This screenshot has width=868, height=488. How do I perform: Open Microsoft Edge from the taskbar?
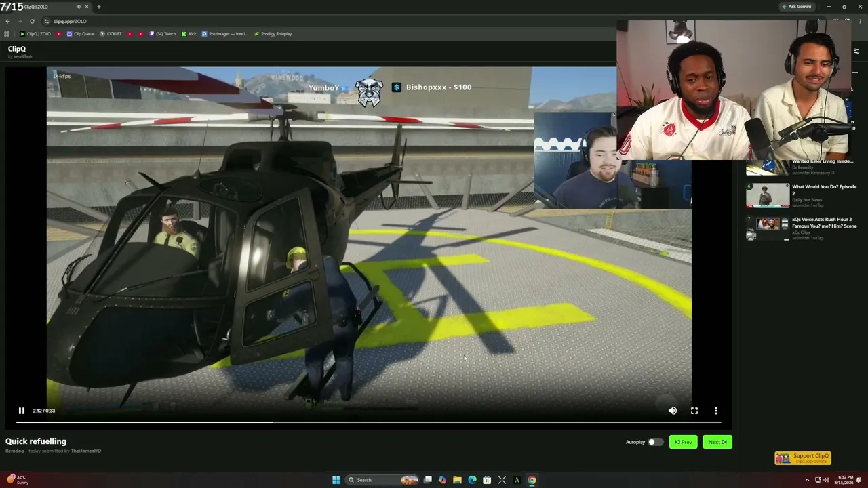click(473, 480)
